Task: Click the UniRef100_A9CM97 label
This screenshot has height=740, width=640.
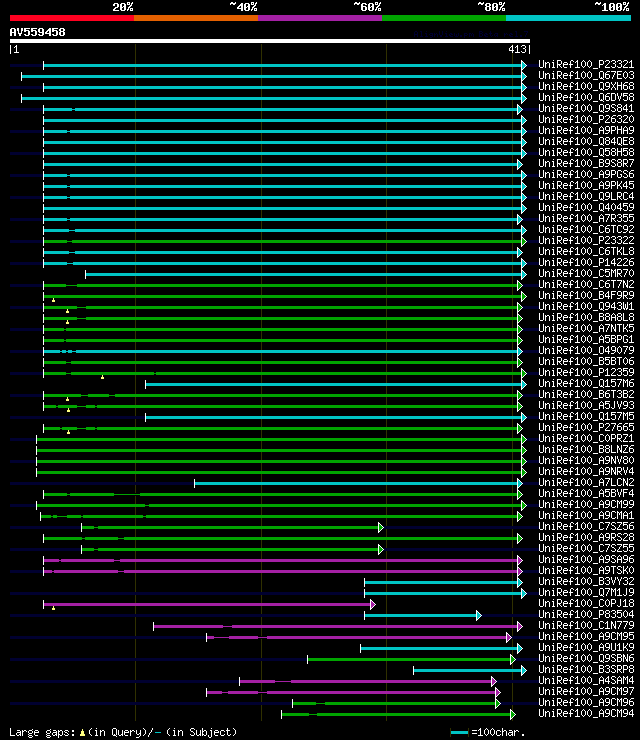Action: [586, 691]
